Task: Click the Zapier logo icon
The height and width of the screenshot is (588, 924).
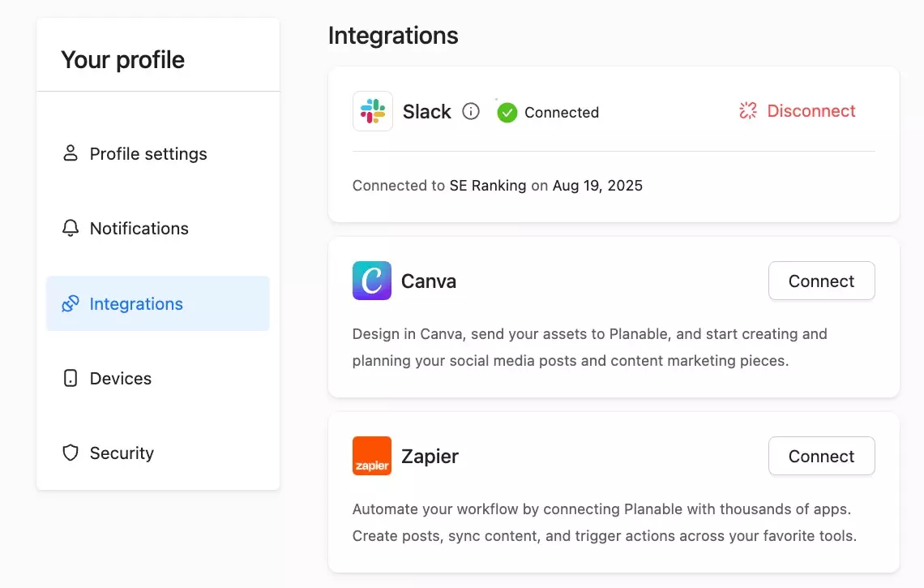Action: point(372,456)
